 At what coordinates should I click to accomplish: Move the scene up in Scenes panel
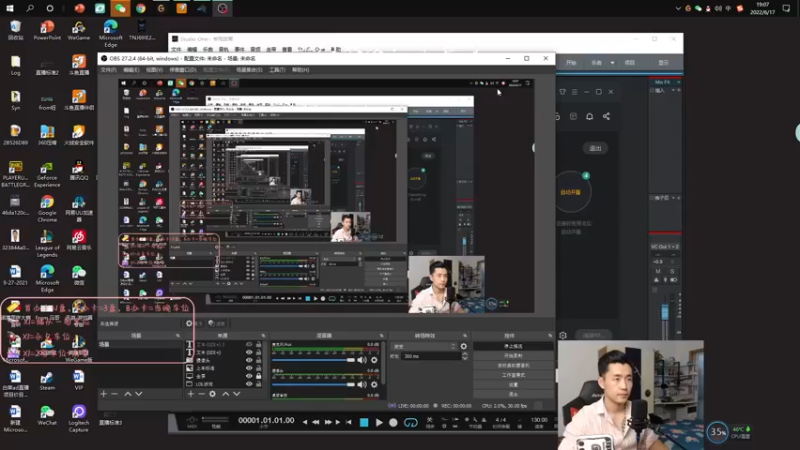(x=128, y=394)
